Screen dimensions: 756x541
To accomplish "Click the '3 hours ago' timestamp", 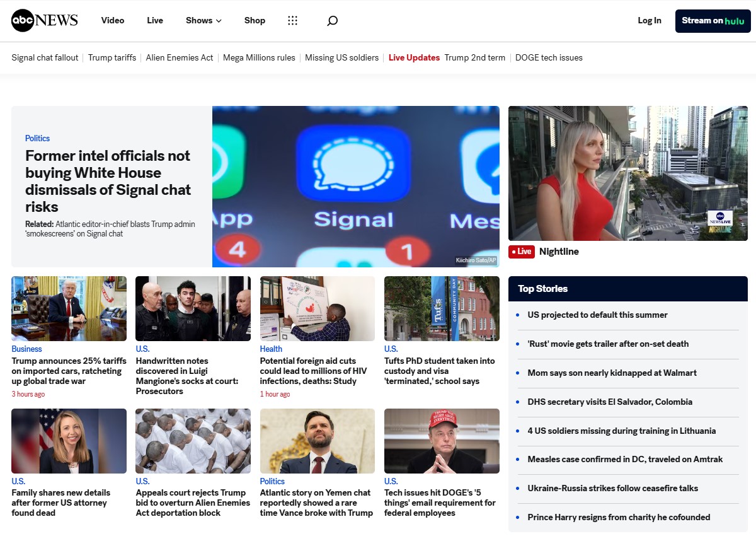I will click(x=28, y=394).
